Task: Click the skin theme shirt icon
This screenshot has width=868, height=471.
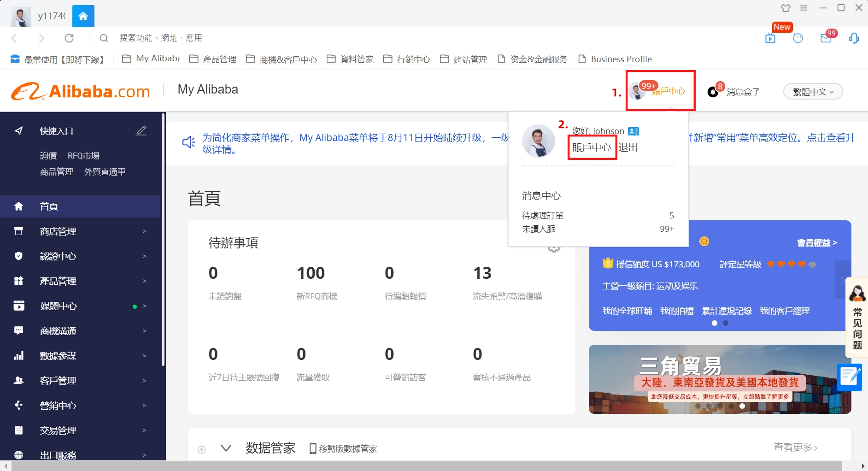Action: pos(786,8)
